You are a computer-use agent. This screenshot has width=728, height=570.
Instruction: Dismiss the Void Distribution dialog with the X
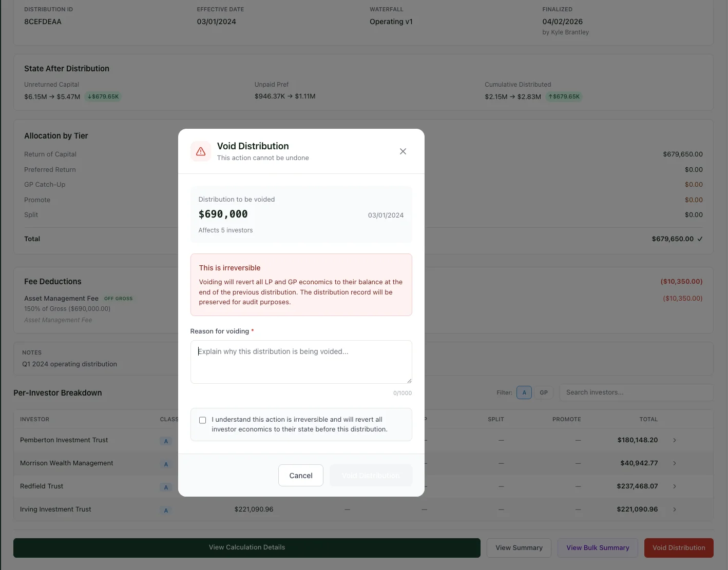point(403,151)
